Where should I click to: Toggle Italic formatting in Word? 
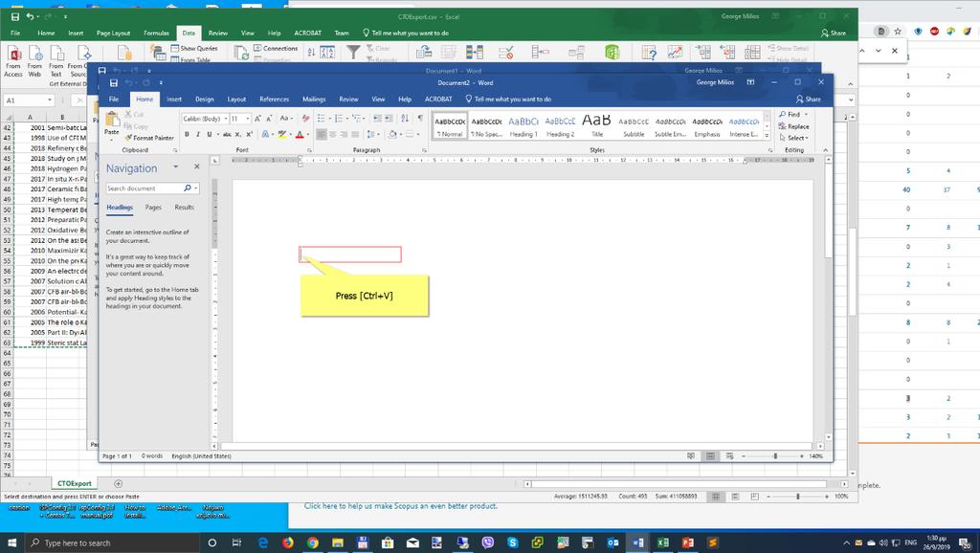[x=197, y=134]
